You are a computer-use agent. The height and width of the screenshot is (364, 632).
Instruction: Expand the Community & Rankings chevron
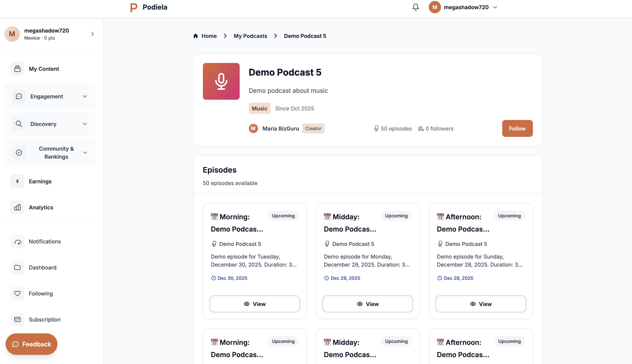(x=85, y=153)
